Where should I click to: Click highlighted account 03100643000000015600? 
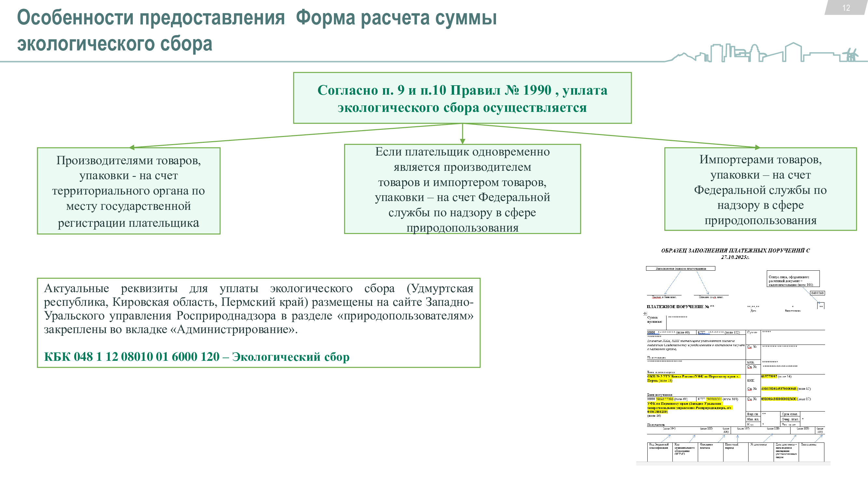click(x=778, y=399)
